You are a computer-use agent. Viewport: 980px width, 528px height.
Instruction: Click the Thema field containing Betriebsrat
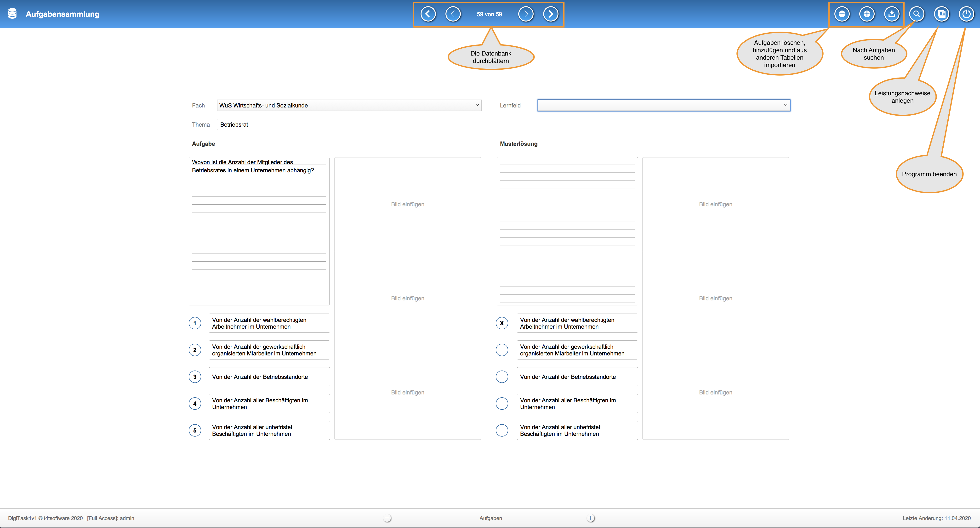(x=349, y=125)
